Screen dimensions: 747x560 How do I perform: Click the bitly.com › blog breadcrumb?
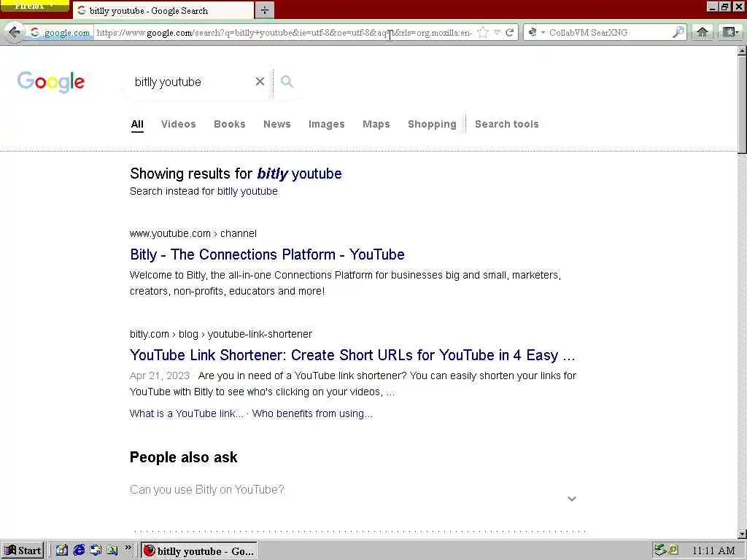[220, 334]
